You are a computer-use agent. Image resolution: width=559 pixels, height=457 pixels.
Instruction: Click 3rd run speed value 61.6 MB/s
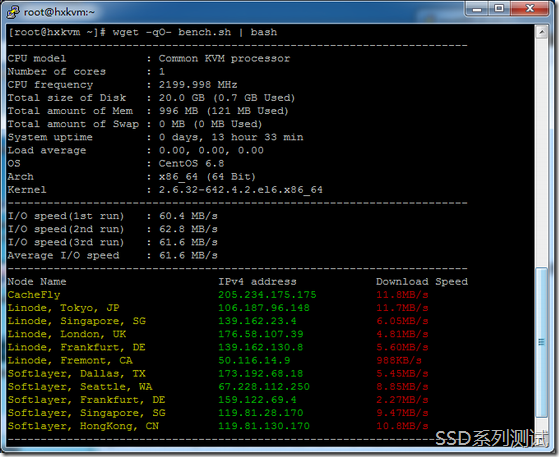(x=188, y=242)
